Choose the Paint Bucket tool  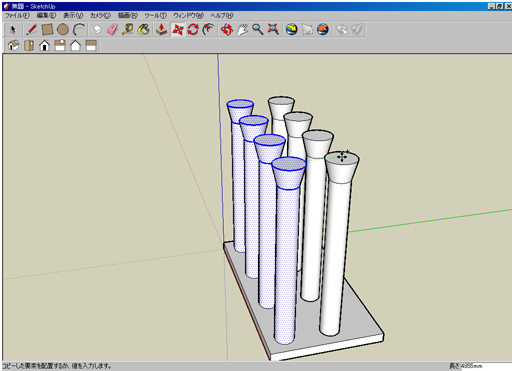(x=143, y=30)
